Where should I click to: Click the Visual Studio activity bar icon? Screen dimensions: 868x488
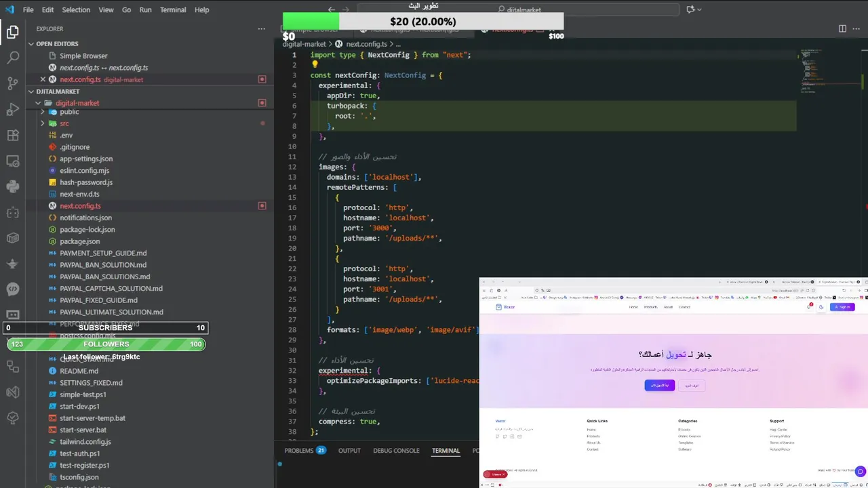point(13,392)
